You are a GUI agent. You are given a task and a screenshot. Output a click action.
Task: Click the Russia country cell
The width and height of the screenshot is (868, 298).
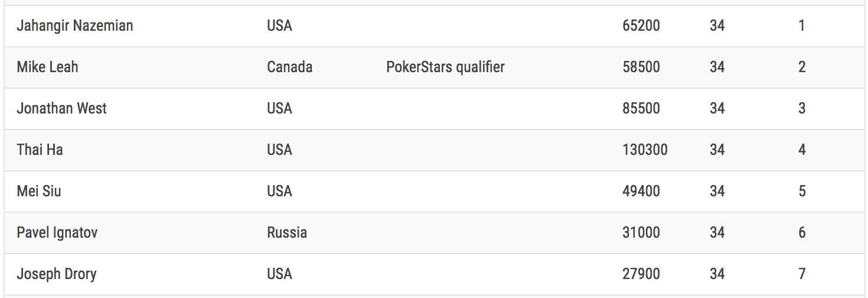click(x=287, y=232)
